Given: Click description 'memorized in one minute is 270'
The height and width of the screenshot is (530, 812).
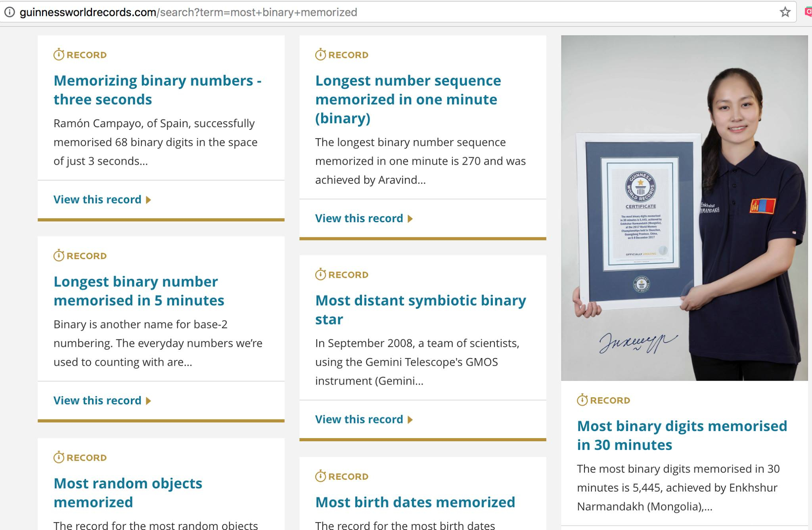Looking at the screenshot, I should pos(398,161).
